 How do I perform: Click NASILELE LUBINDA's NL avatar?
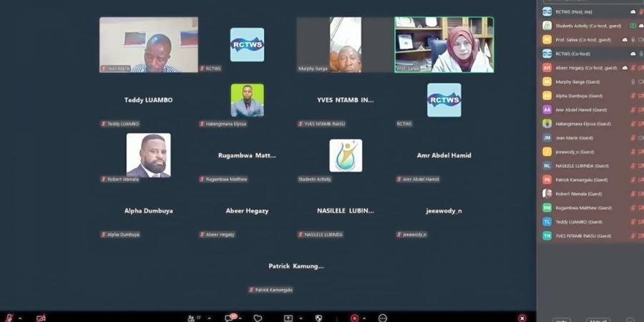(x=547, y=165)
